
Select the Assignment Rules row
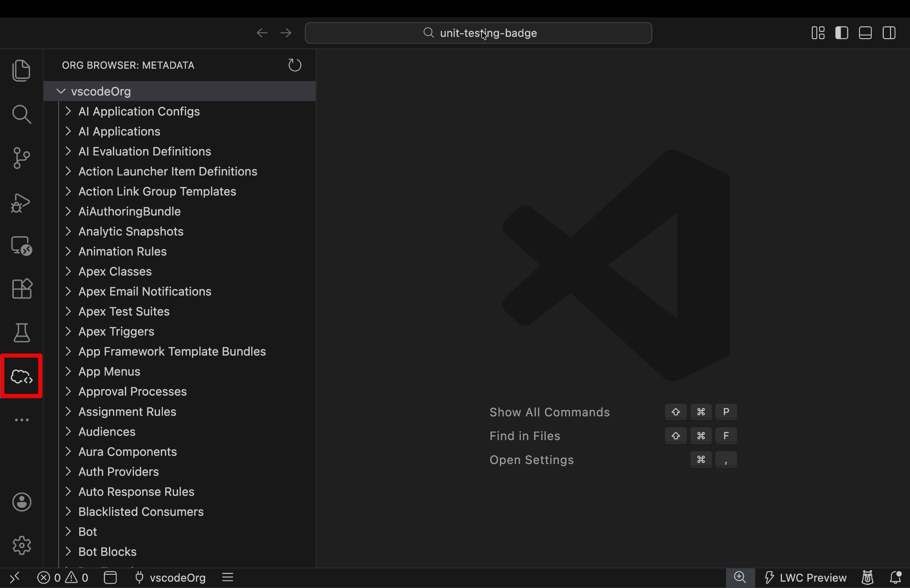coord(180,412)
